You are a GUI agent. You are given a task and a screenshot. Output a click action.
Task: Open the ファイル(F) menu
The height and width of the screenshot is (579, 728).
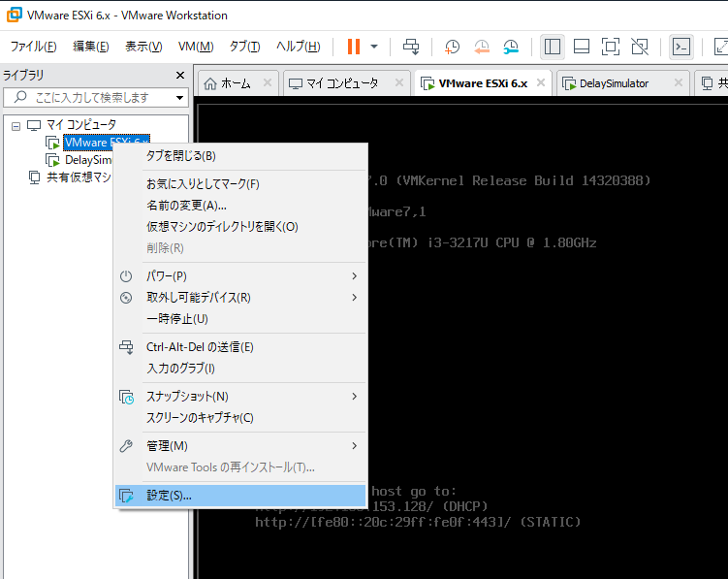click(x=33, y=47)
